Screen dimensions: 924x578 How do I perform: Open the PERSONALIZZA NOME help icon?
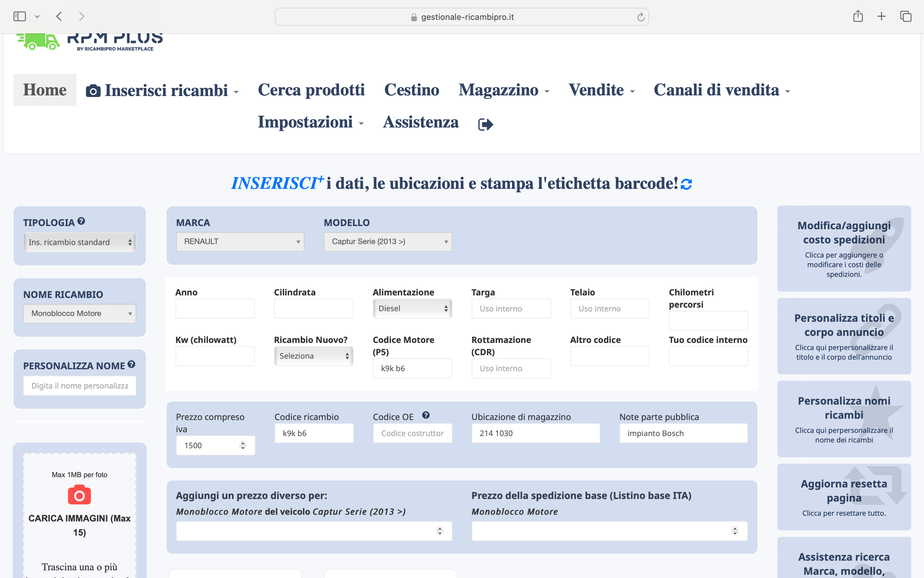click(131, 364)
